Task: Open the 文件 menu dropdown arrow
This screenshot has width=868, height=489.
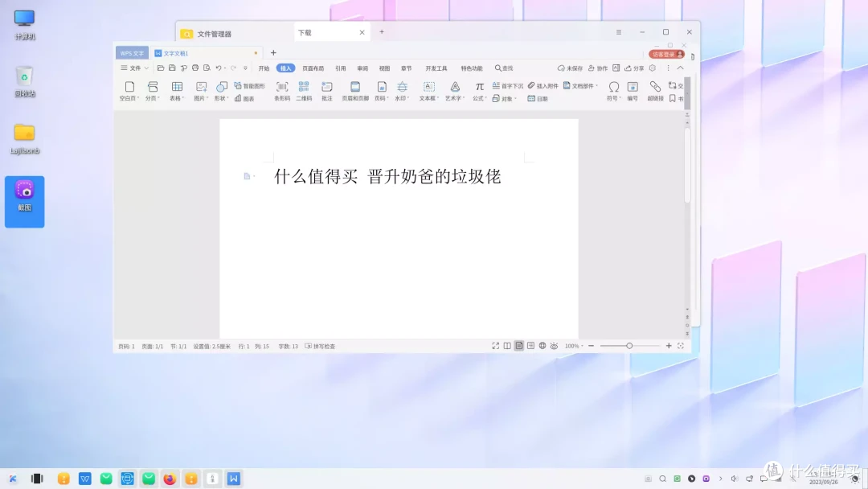Action: [x=146, y=68]
